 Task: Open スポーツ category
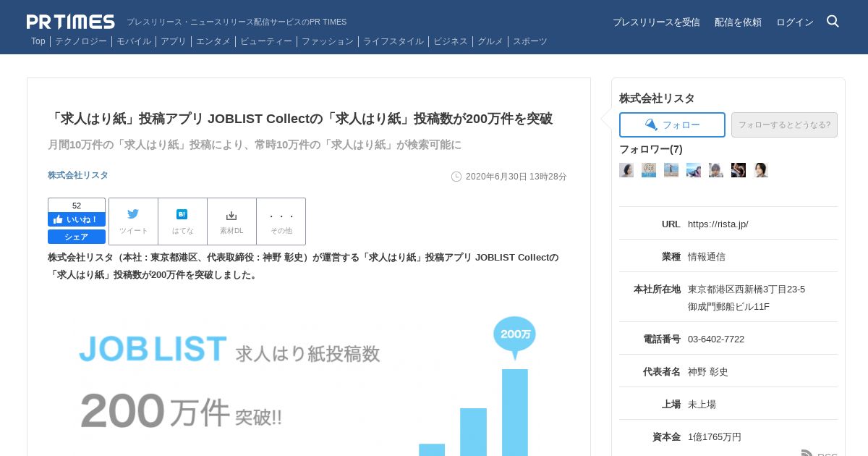(530, 41)
